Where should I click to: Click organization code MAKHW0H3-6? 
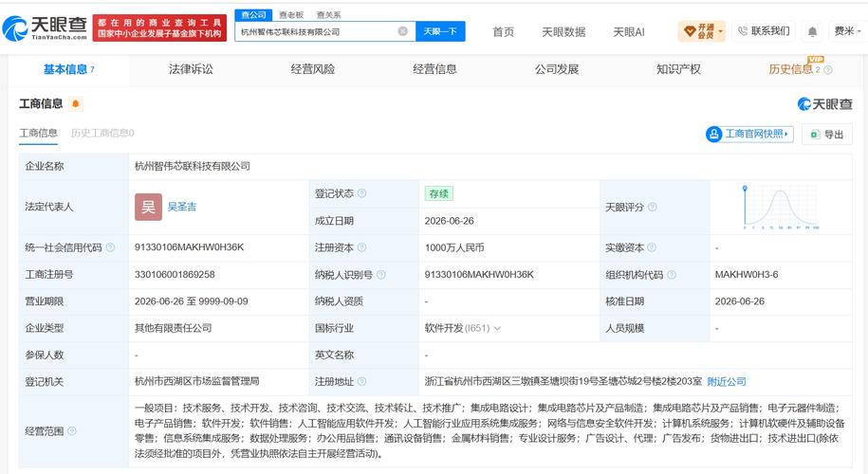(x=747, y=274)
